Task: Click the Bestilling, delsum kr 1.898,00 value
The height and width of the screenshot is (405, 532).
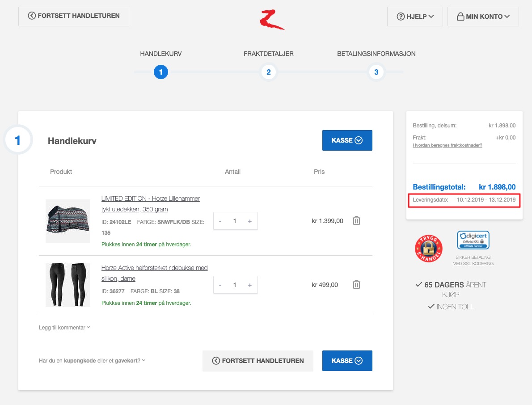Action: [502, 126]
